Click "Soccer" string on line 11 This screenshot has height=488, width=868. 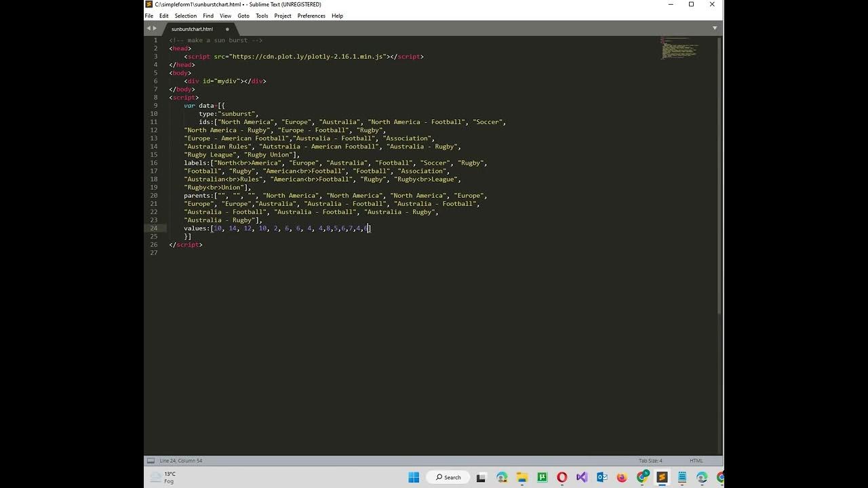click(488, 122)
